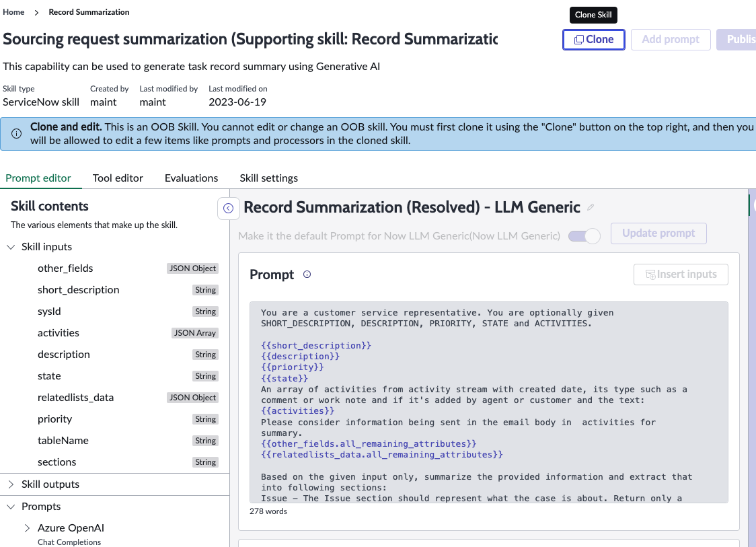
Task: Click Record Summarization (Resolved) prompt heading
Action: pyautogui.click(x=412, y=207)
